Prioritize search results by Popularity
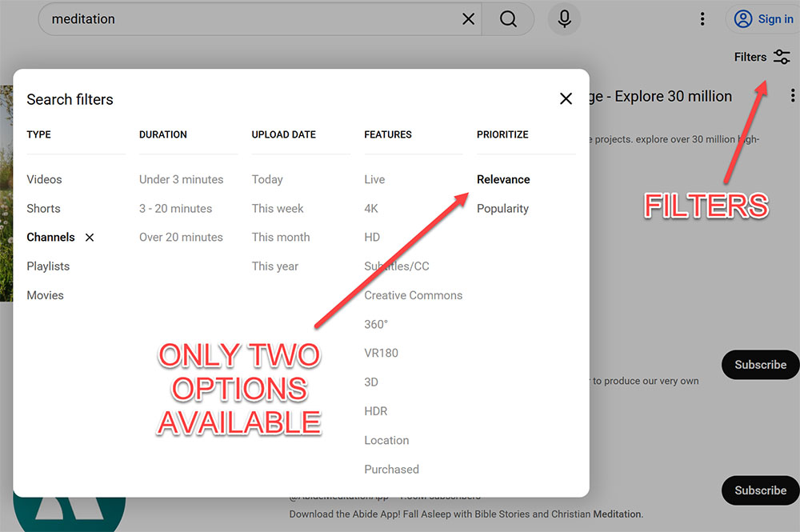Viewport: 800px width, 532px height. (502, 208)
